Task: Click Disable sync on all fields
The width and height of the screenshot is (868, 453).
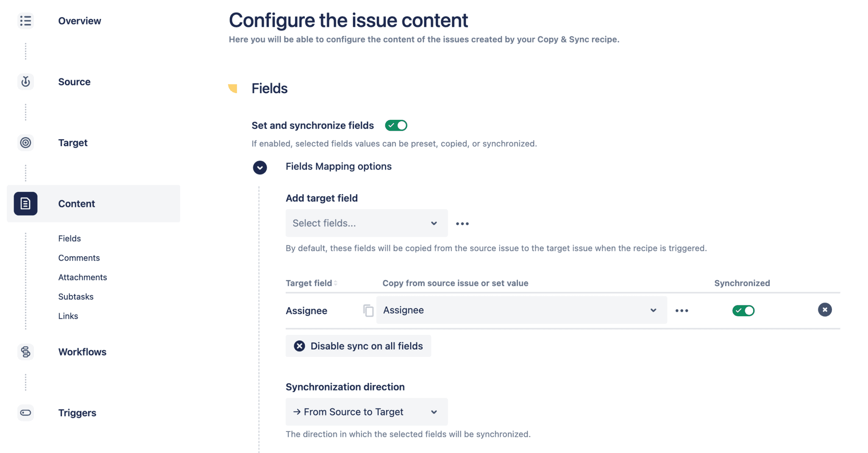Action: pyautogui.click(x=358, y=346)
